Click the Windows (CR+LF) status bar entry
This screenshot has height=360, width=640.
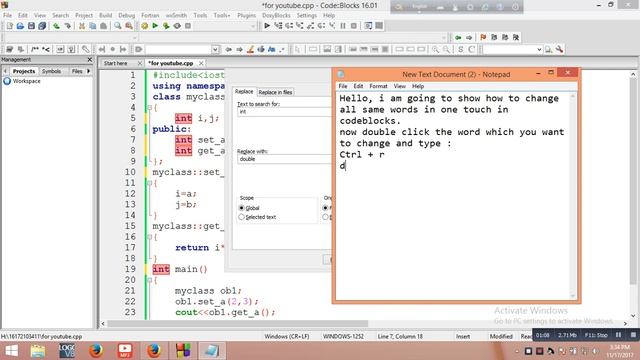click(x=287, y=336)
